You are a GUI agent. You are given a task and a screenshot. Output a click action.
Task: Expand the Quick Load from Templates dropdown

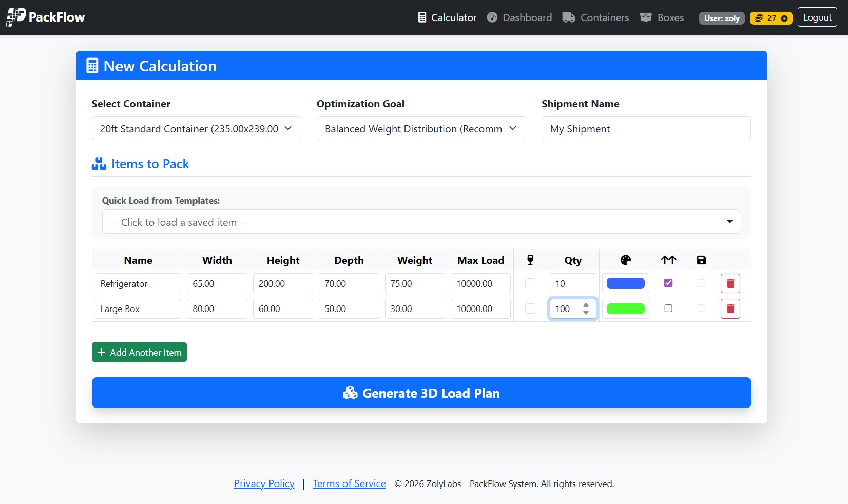pos(421,222)
